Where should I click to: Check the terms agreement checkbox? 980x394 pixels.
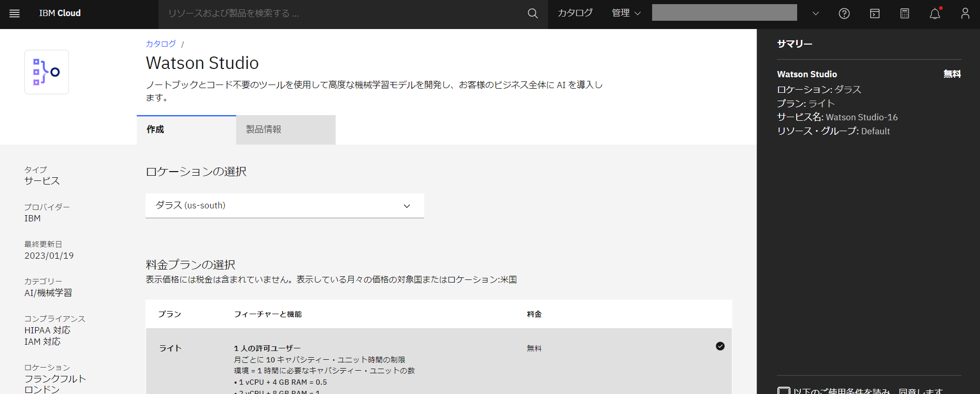pos(784,391)
